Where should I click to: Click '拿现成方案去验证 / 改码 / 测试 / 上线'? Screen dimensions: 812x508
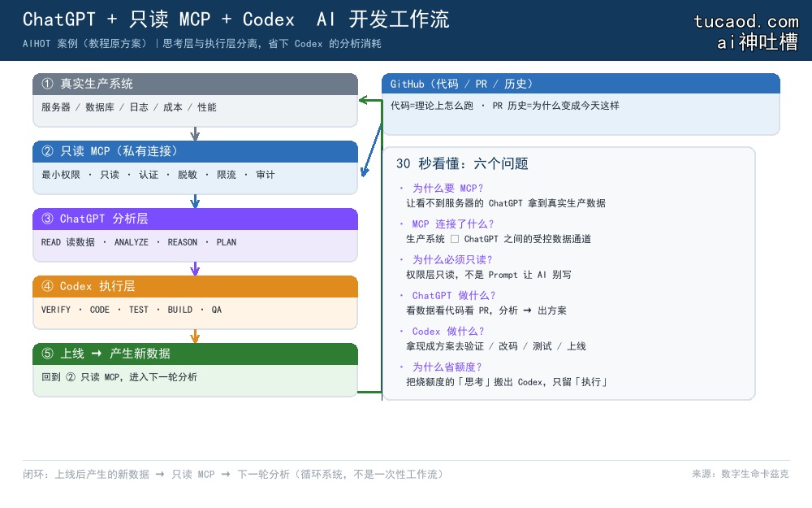pos(495,346)
